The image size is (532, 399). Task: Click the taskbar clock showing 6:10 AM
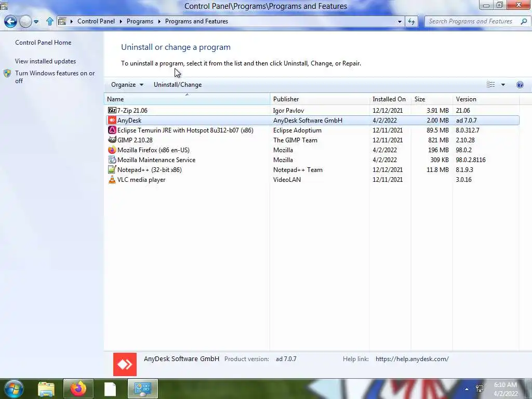[506, 389]
